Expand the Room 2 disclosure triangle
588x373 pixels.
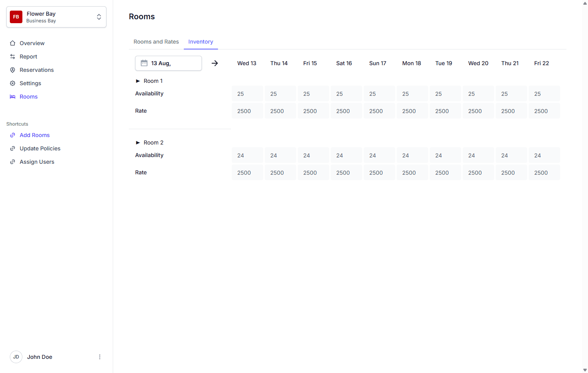(138, 143)
